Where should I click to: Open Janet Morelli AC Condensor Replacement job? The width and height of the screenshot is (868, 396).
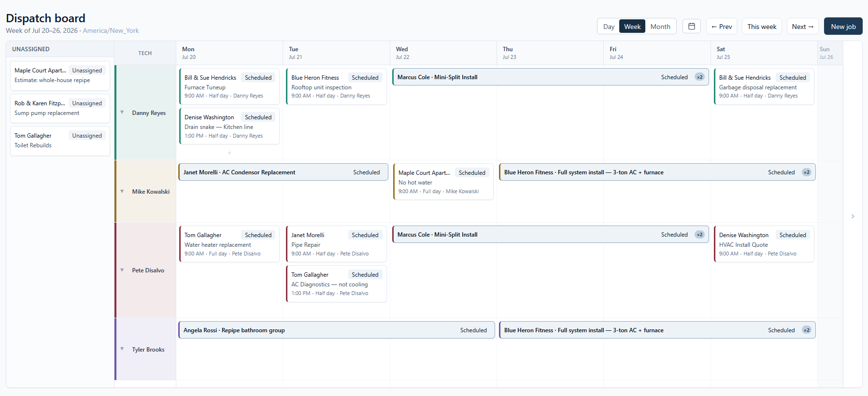[x=283, y=172]
